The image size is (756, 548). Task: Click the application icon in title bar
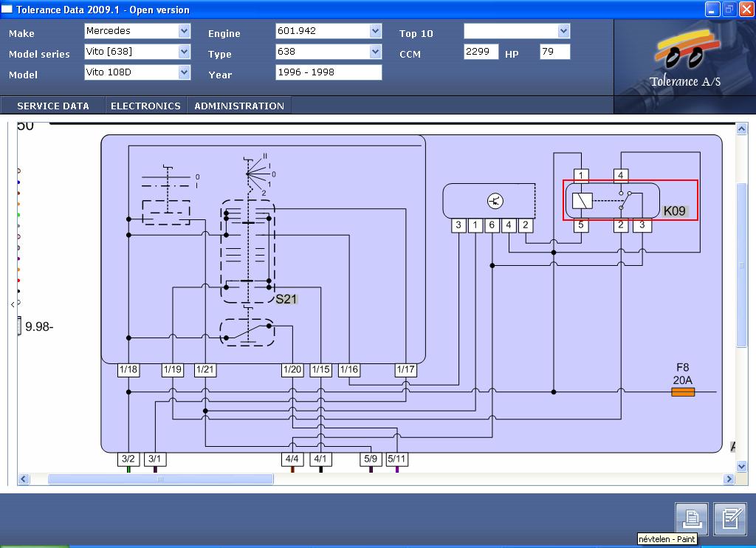pos(7,9)
